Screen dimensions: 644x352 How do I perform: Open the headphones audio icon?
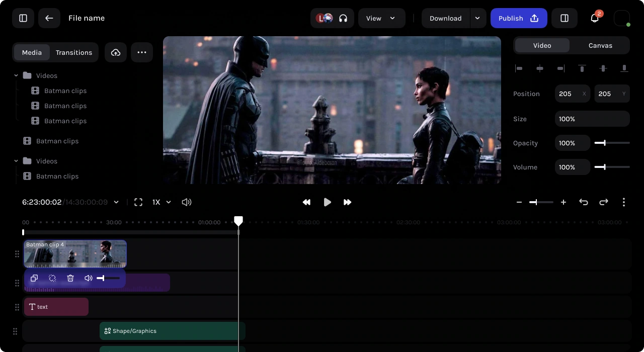pyautogui.click(x=343, y=18)
